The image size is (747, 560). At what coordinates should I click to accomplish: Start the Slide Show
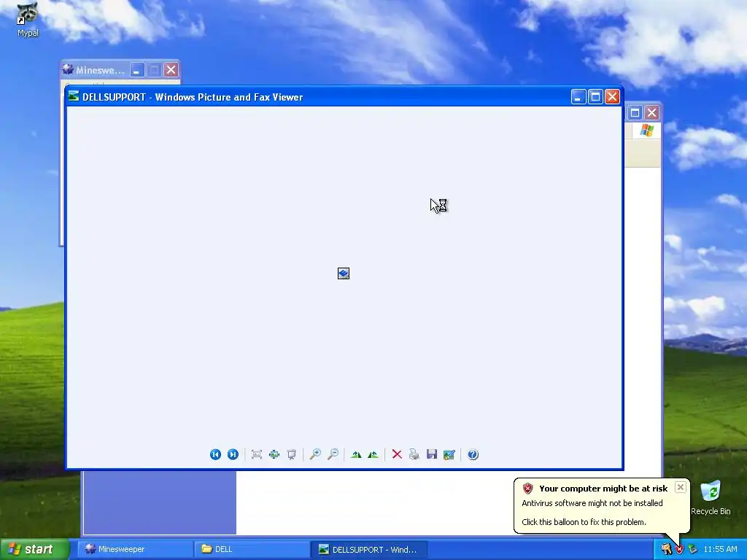coord(292,454)
